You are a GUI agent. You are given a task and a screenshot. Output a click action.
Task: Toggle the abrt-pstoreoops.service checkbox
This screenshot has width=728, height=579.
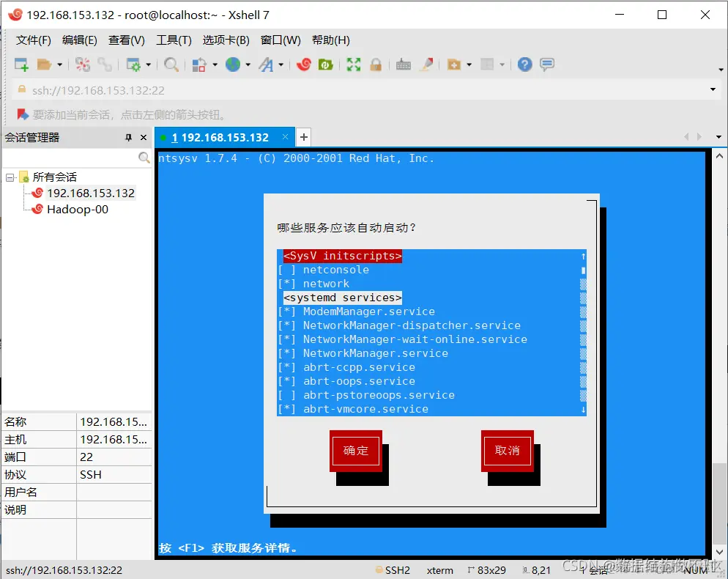pyautogui.click(x=286, y=396)
